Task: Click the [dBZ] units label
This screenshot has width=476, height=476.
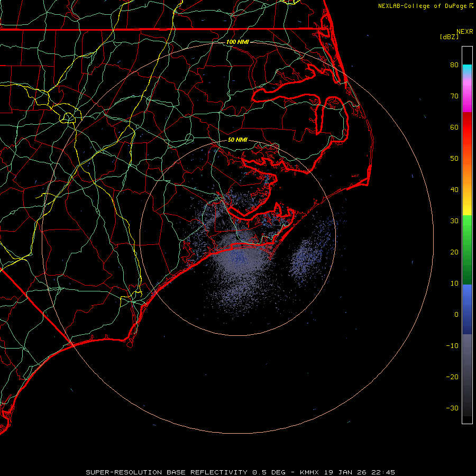Action: [x=449, y=37]
